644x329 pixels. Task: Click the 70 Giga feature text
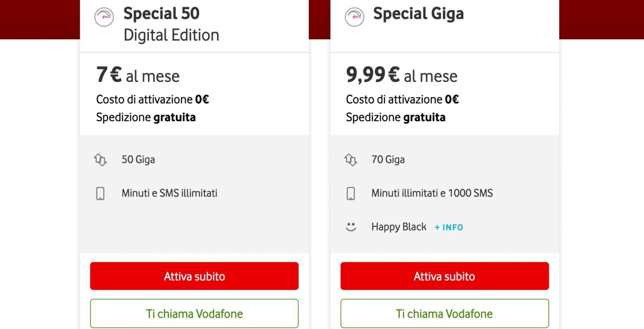click(x=388, y=160)
